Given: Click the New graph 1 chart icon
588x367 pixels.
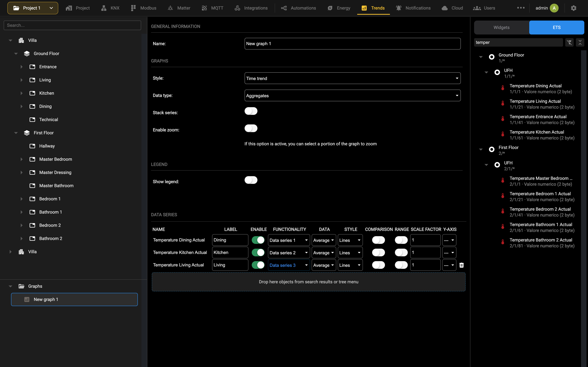Looking at the screenshot, I should coord(27,299).
